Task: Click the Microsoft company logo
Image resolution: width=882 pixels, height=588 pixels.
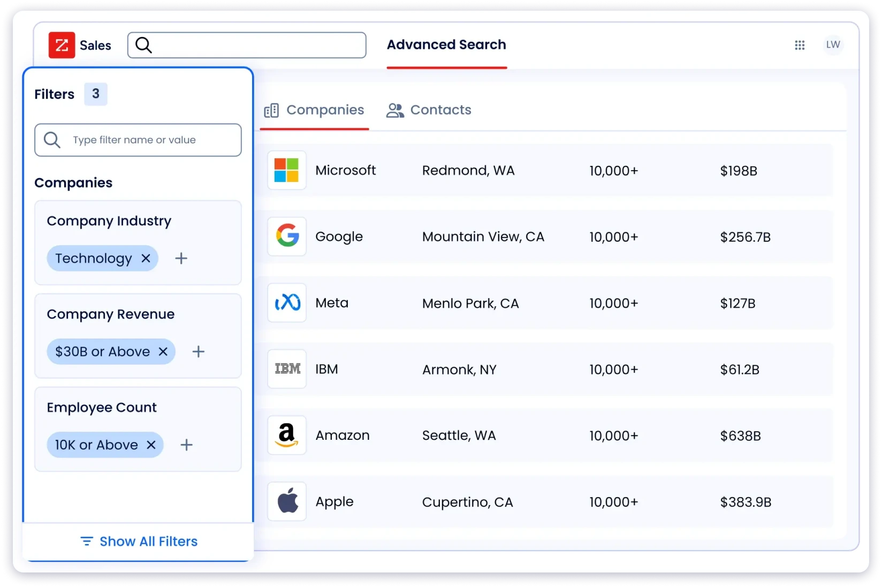Action: 287,170
